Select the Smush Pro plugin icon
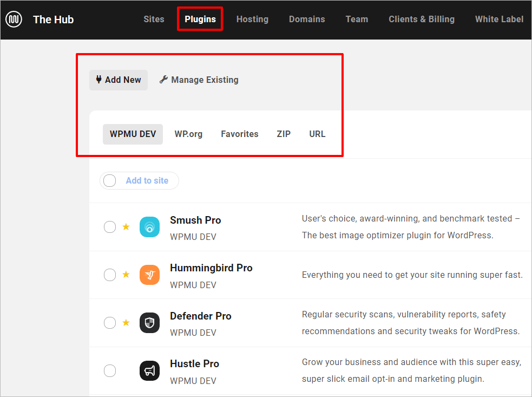Image resolution: width=532 pixels, height=397 pixels. coord(149,226)
